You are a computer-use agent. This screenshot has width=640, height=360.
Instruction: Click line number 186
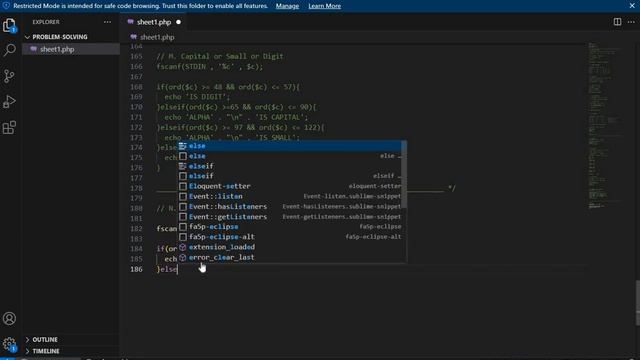click(x=136, y=269)
